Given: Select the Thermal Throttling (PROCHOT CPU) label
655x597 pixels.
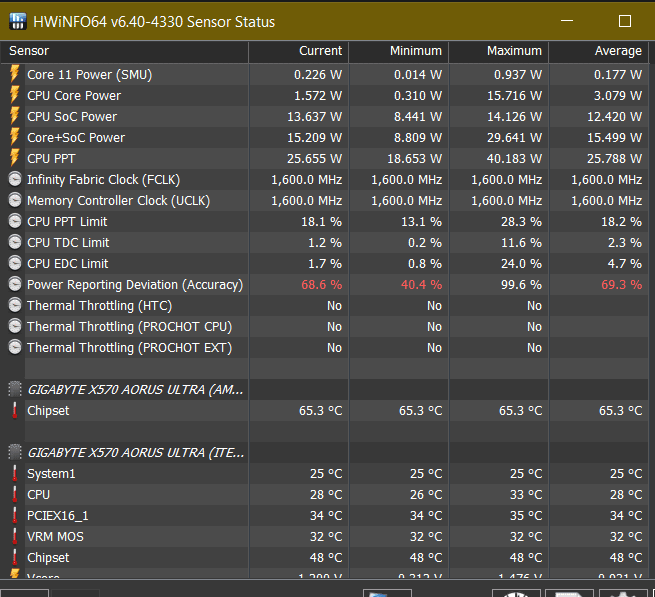Looking at the screenshot, I should pyautogui.click(x=129, y=327).
